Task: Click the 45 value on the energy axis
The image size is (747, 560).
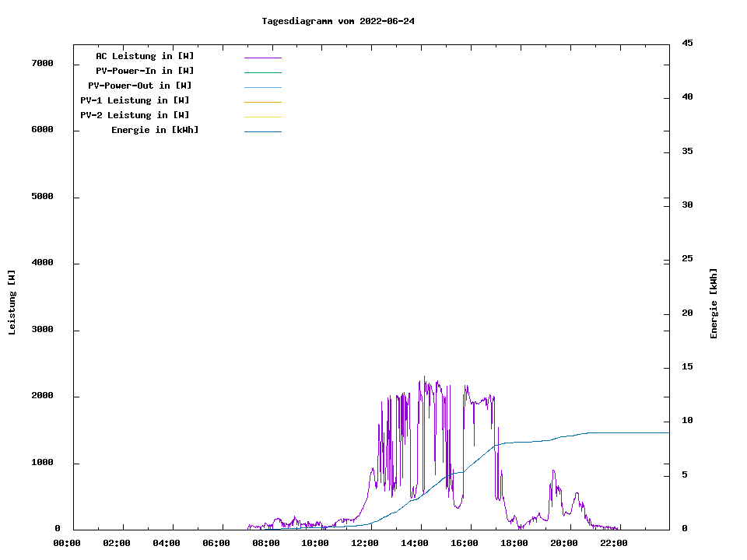Action: 687,43
